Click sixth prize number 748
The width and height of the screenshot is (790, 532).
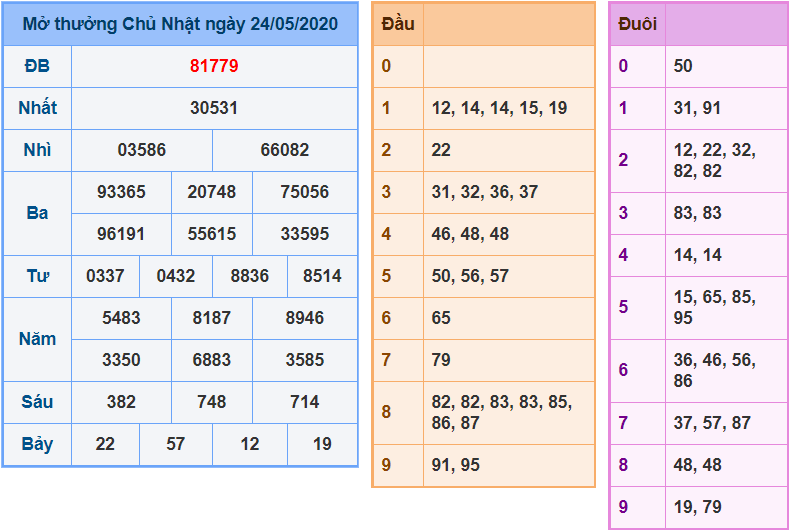coord(212,402)
